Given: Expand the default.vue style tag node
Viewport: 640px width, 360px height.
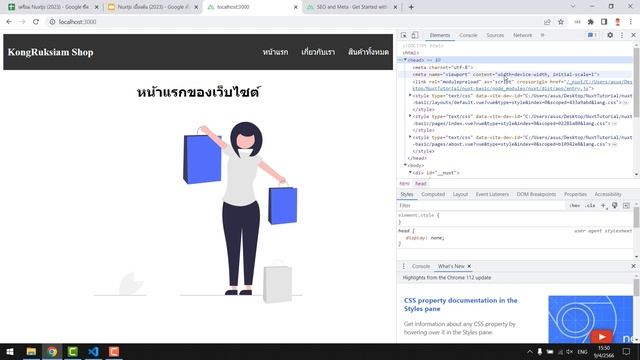Looking at the screenshot, I should [410, 96].
